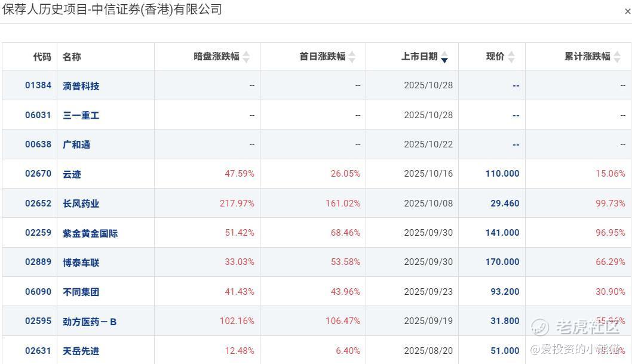Open stock 天岳先进
Screen dimensions: 632x364
(81, 351)
